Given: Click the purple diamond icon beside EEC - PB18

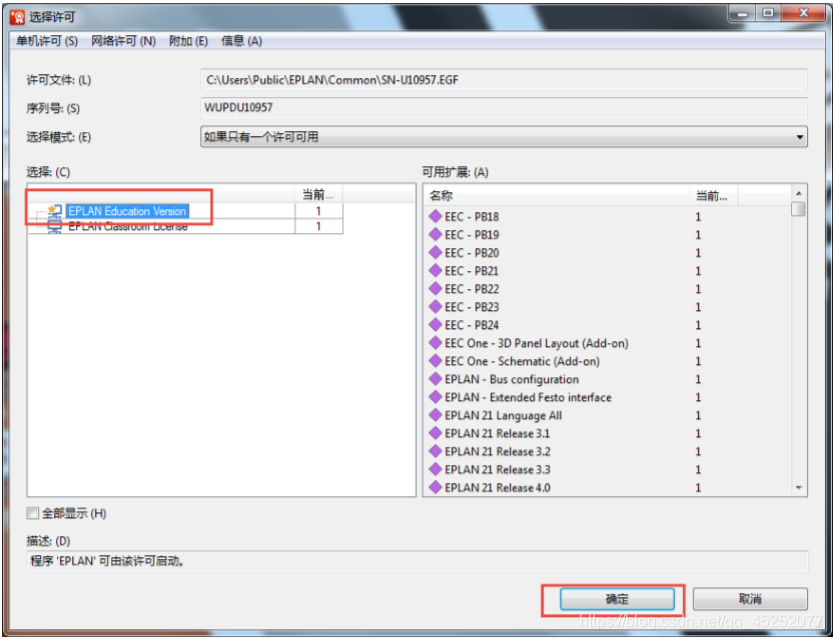Looking at the screenshot, I should click(x=435, y=217).
